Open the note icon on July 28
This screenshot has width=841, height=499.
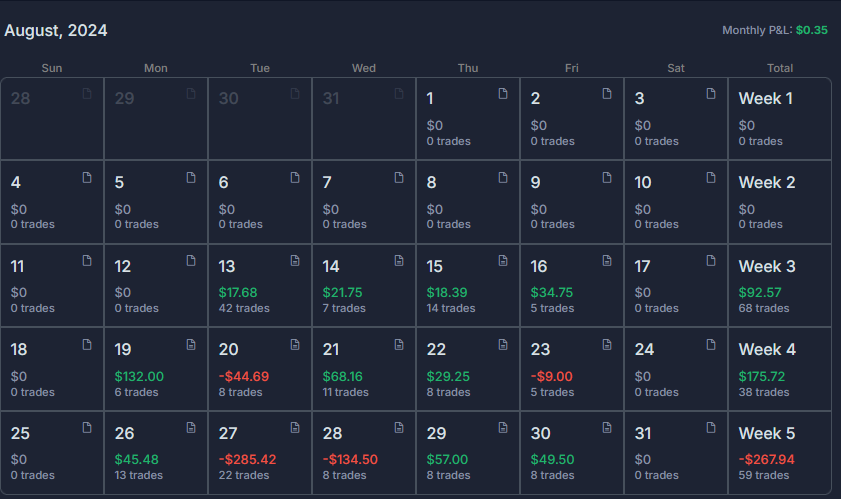pos(86,93)
